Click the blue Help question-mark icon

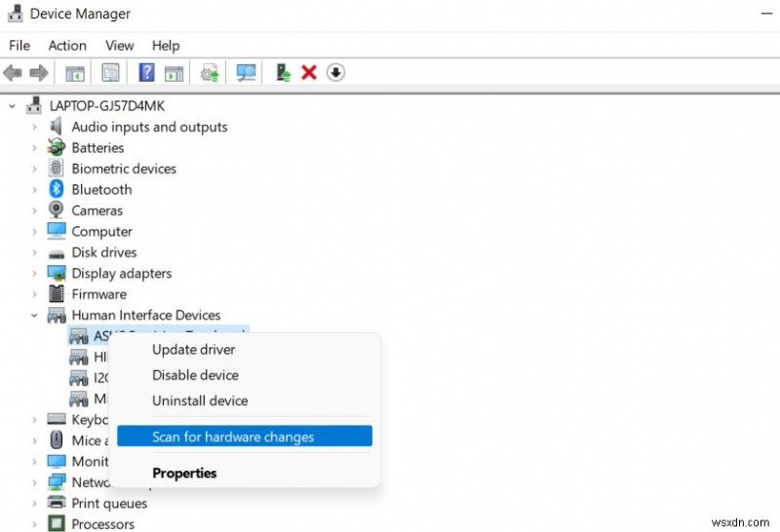pyautogui.click(x=146, y=73)
